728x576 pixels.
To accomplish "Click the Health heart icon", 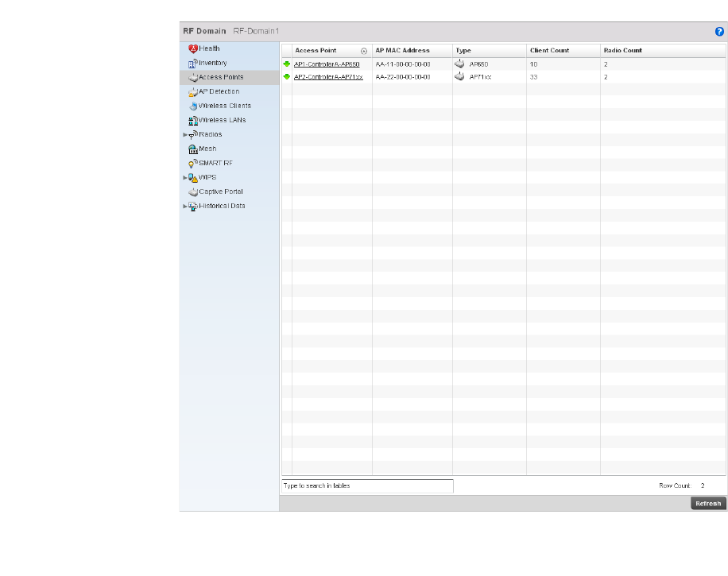I will 193,48.
